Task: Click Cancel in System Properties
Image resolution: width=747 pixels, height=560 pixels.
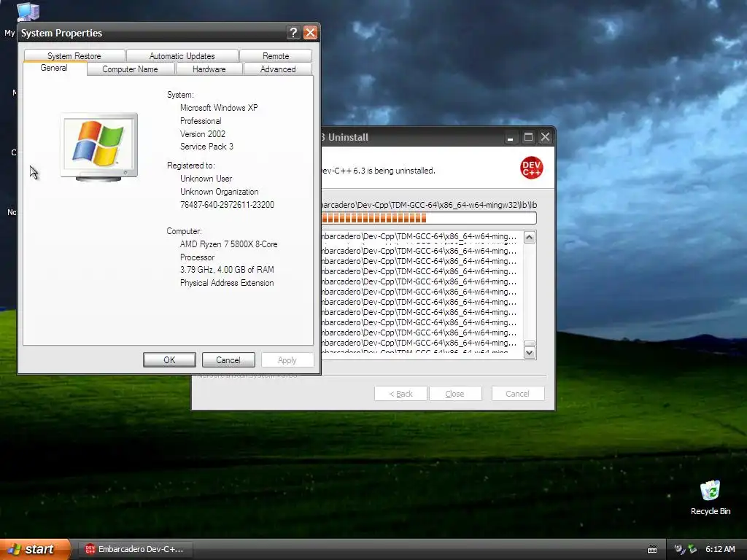Action: pos(228,360)
